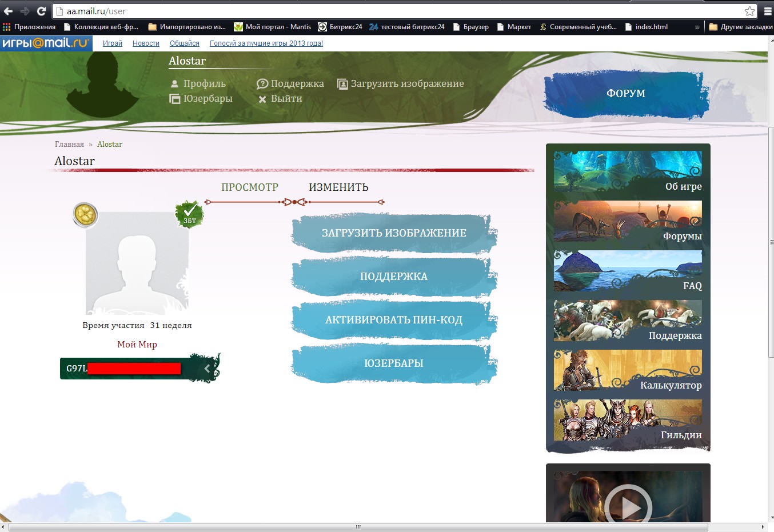774x532 pixels.
Task: Open Новости in the top menu
Action: click(146, 43)
